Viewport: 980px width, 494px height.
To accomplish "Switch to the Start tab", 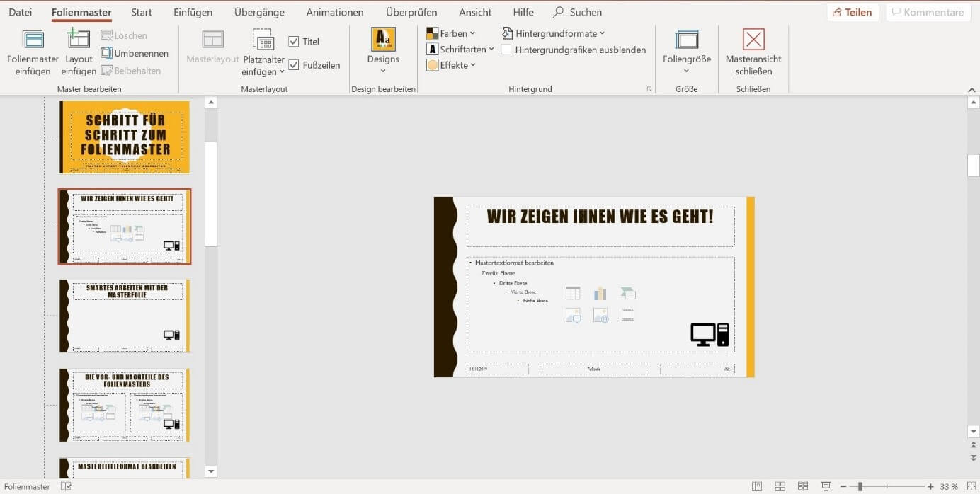I will (x=142, y=12).
